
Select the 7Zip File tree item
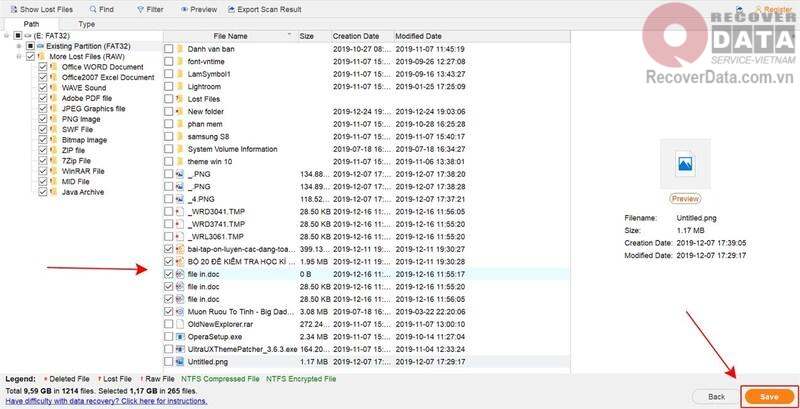click(76, 161)
